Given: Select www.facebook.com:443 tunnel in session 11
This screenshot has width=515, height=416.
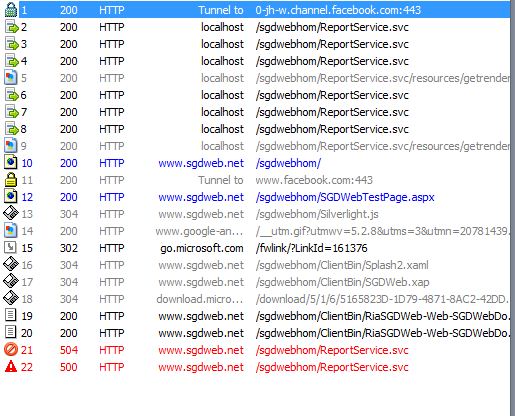Looking at the screenshot, I should 314,180.
